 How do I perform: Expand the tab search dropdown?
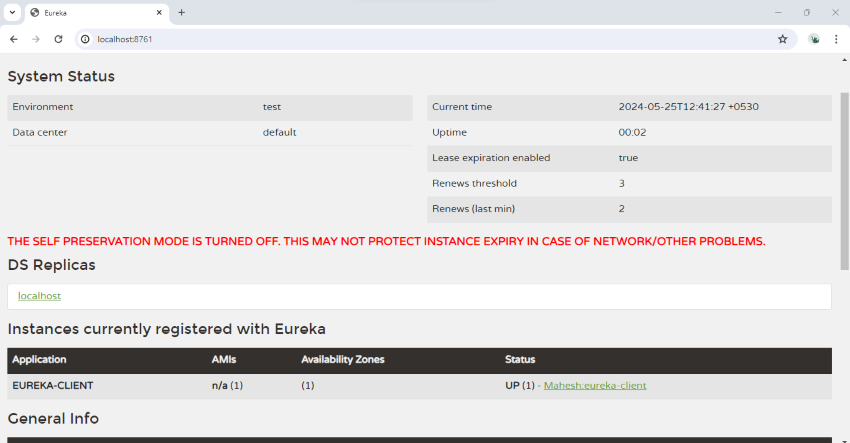(x=12, y=12)
